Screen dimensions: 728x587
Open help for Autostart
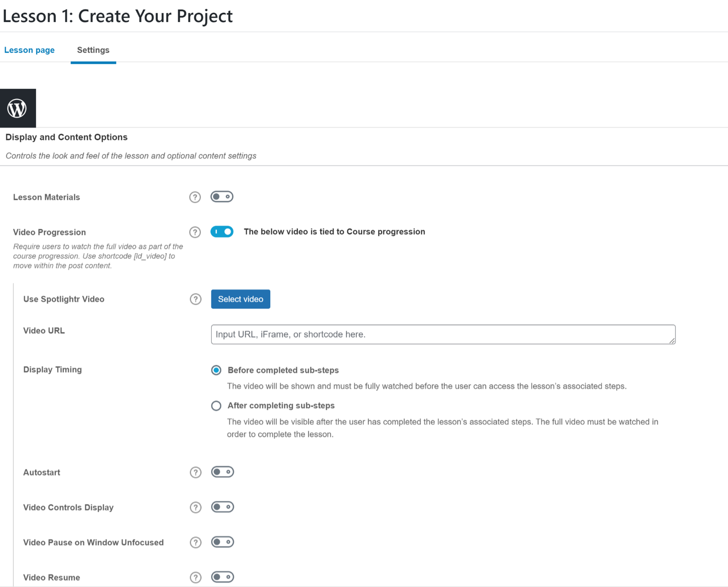196,472
